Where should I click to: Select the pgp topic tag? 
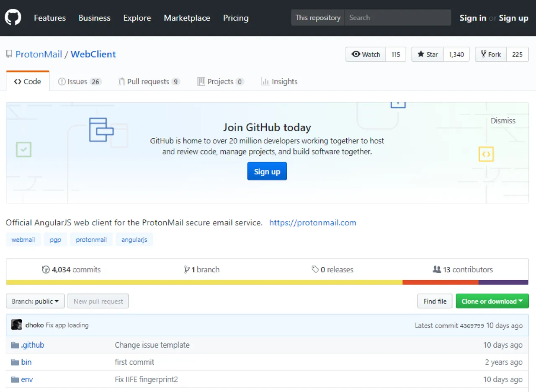pos(55,240)
